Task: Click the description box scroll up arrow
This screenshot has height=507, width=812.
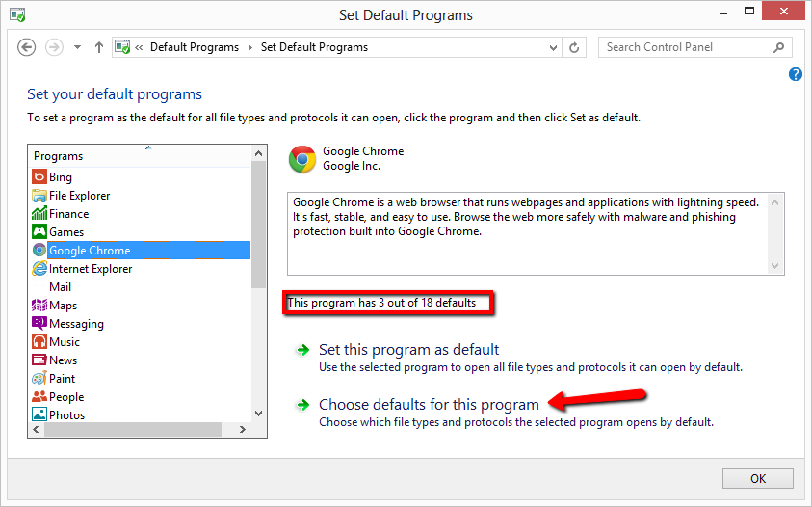Action: coord(774,202)
